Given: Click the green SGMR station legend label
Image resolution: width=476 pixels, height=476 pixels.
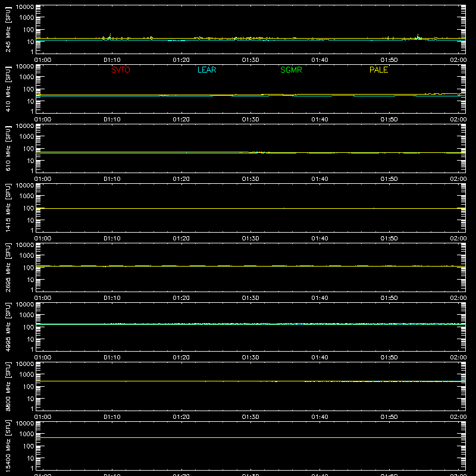Looking at the screenshot, I should pyautogui.click(x=291, y=70).
